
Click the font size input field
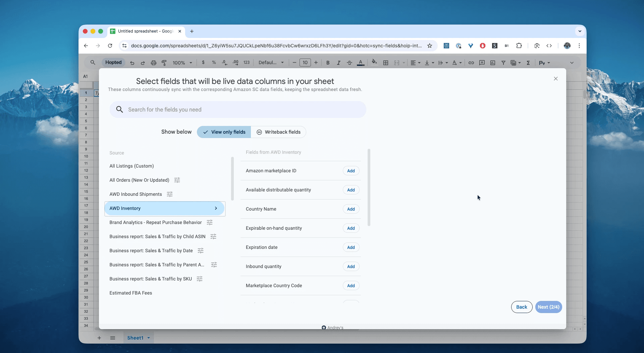coord(305,63)
